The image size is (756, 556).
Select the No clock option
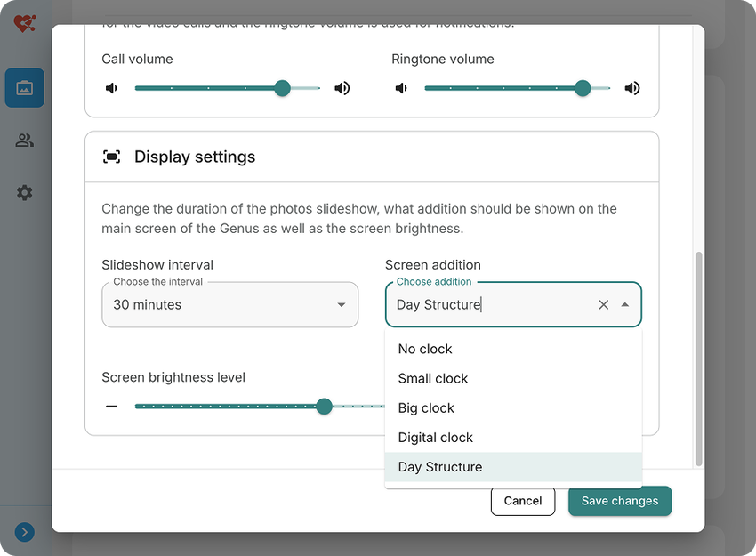coord(513,349)
